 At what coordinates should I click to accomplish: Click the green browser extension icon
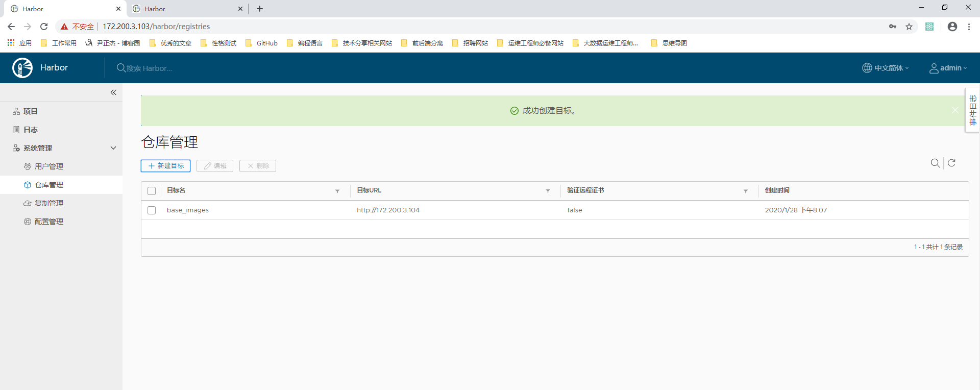click(929, 27)
